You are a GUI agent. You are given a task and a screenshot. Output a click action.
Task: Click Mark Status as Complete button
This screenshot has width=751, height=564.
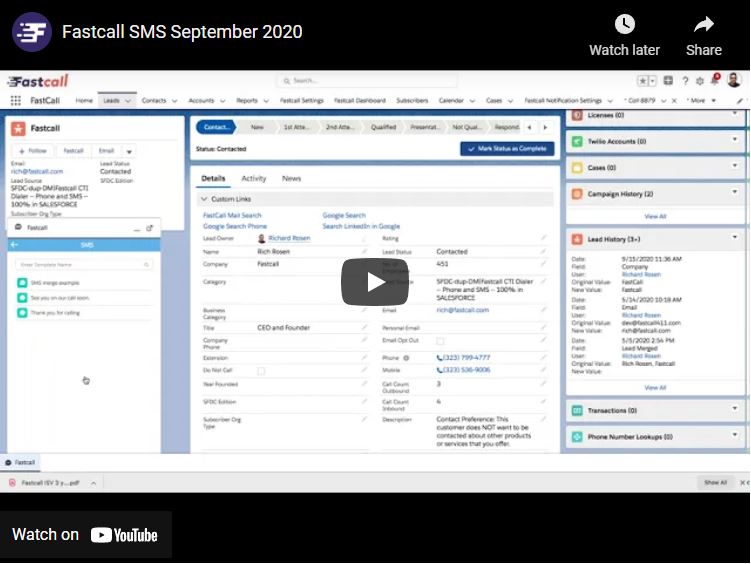pos(507,149)
